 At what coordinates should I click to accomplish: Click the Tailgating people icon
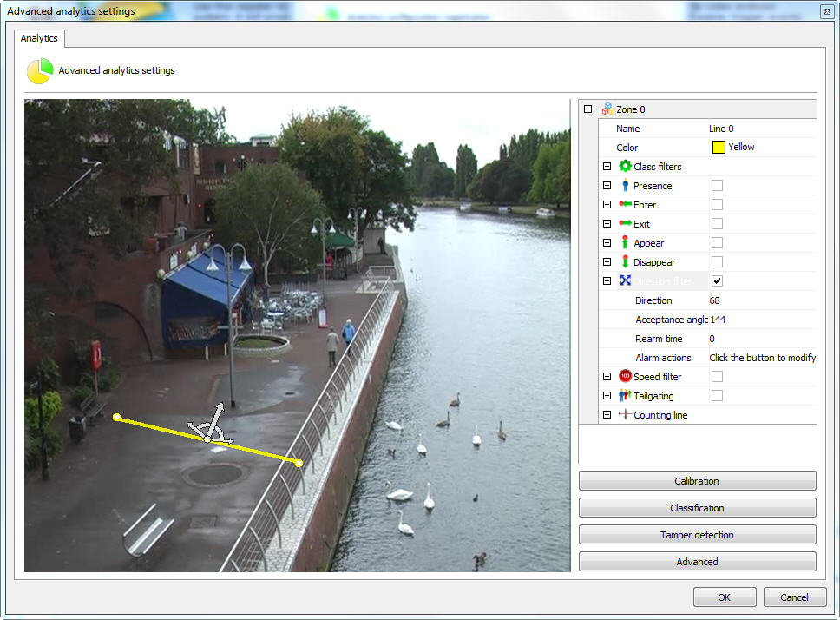tap(625, 395)
